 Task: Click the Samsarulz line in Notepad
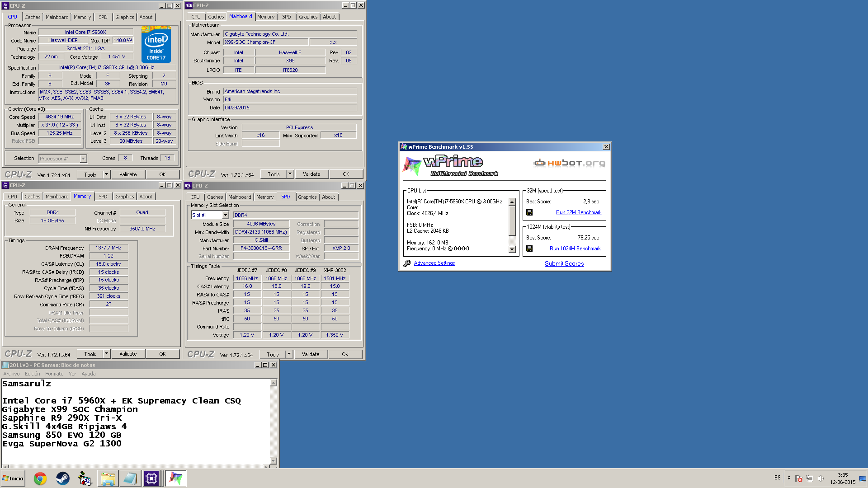27,384
